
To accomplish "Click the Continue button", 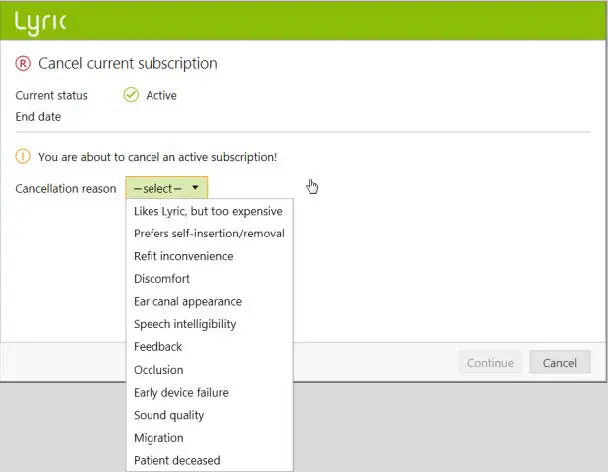I will (x=490, y=362).
